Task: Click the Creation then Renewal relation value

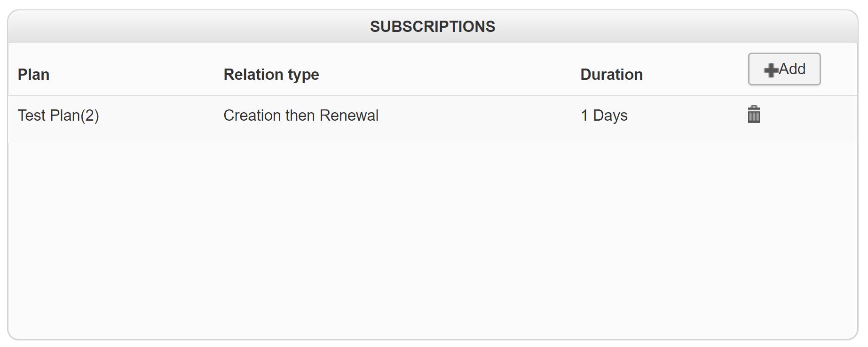Action: (300, 115)
